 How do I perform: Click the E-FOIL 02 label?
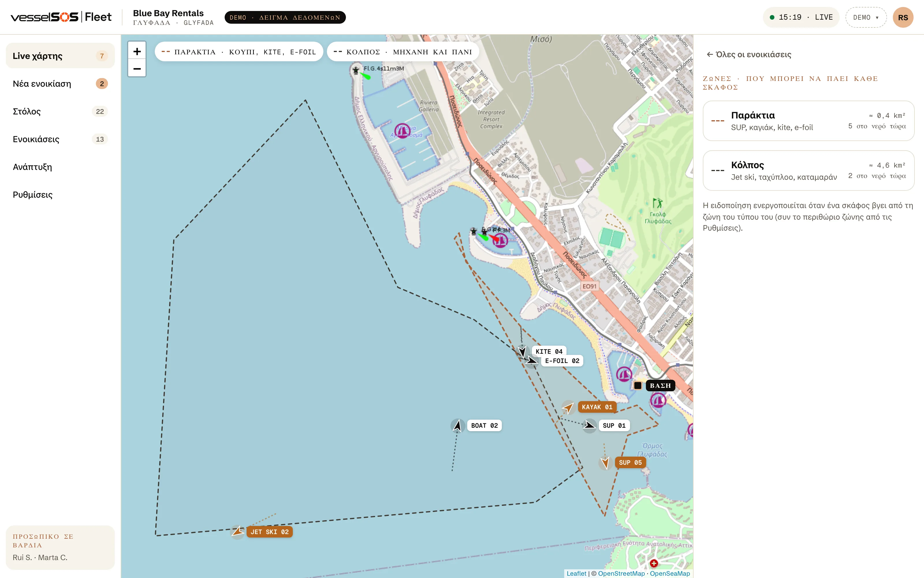tap(562, 361)
